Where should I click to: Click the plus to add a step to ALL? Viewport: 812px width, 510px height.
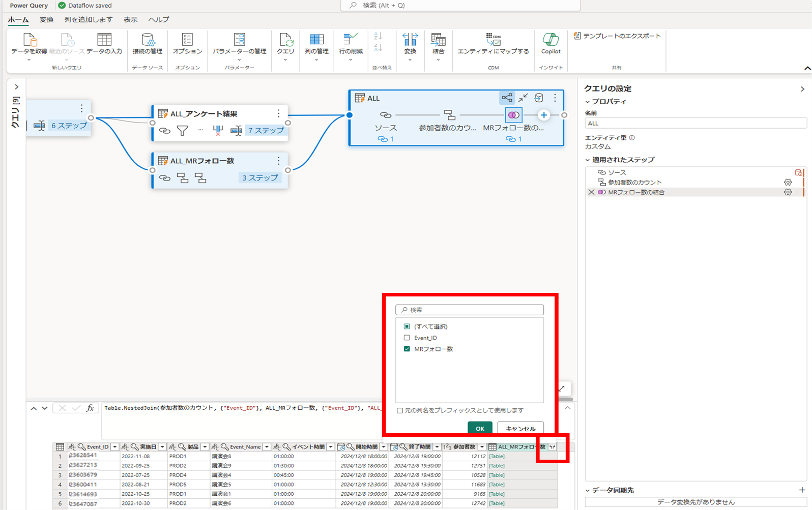[x=544, y=115]
